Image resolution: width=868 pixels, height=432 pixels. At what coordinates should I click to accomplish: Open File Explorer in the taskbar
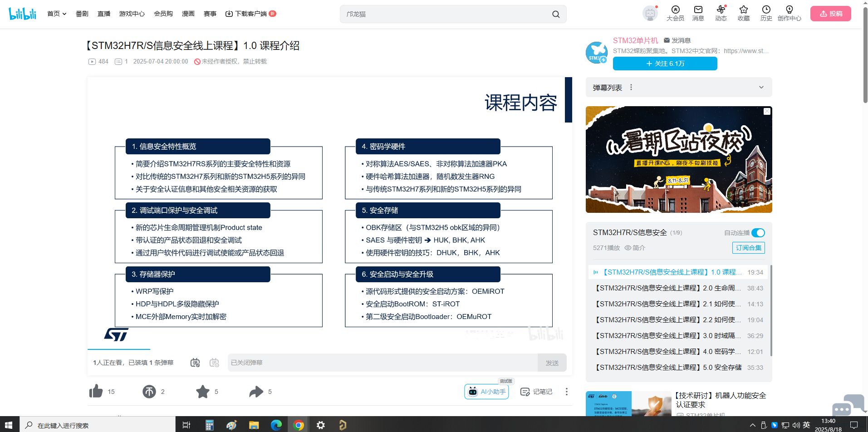tap(254, 425)
